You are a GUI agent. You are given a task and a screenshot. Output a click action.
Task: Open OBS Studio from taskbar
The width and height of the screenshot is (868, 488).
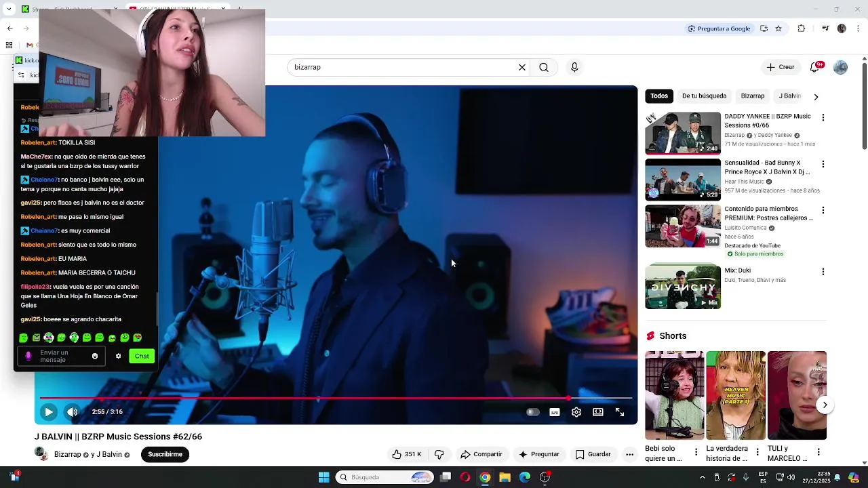pos(545,477)
